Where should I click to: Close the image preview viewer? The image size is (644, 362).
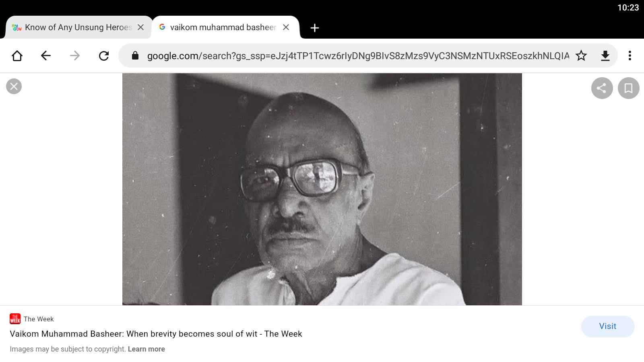pos(14,86)
